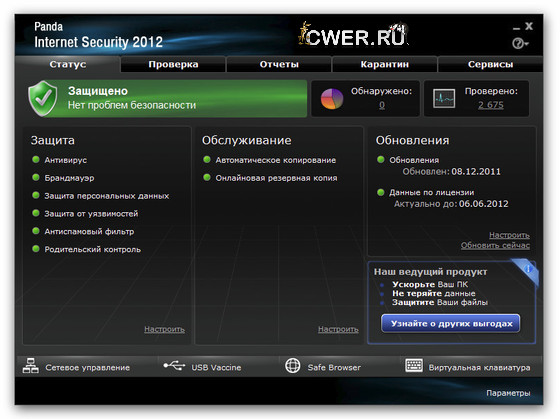Screen dimensions: 560x419
Task: Click the Сетевое управление network icon
Action: (x=31, y=366)
